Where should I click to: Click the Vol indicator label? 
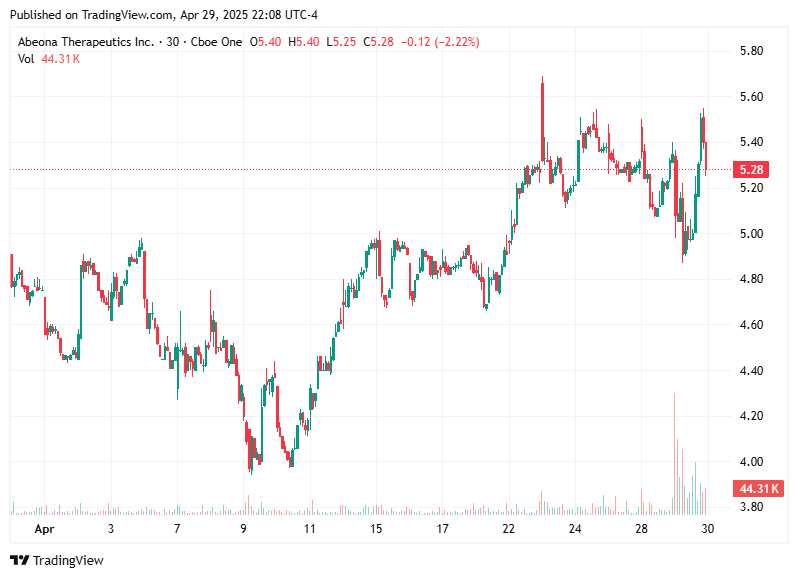(x=26, y=59)
